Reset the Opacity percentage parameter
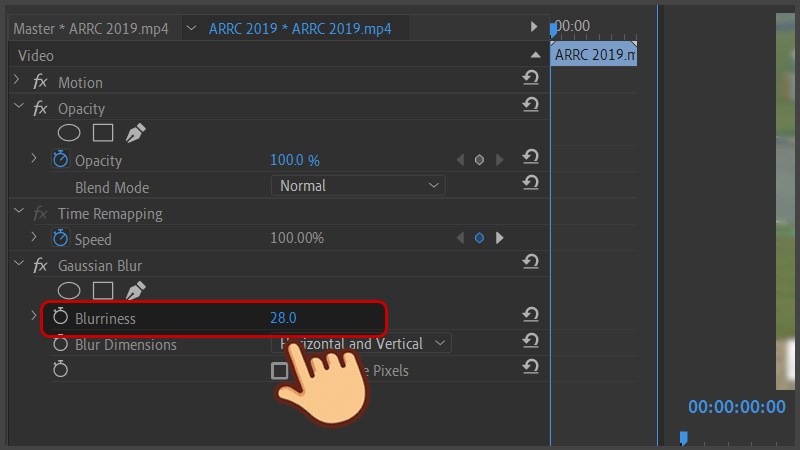The width and height of the screenshot is (800, 450). (531, 157)
